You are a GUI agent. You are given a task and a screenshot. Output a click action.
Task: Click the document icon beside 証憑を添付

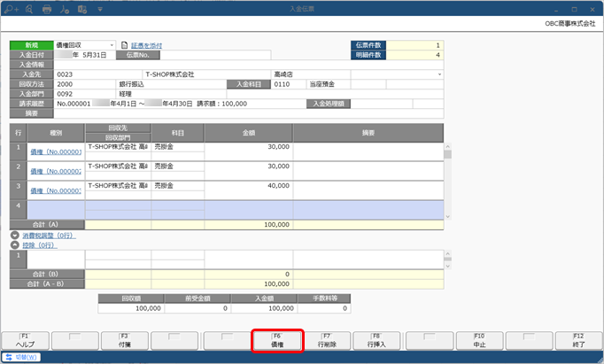124,45
